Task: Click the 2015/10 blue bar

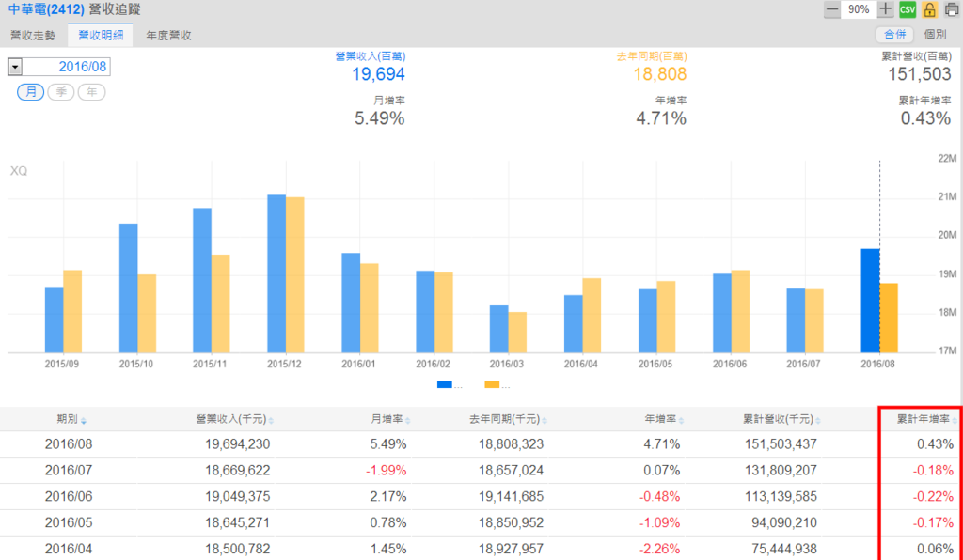Action: pos(128,288)
